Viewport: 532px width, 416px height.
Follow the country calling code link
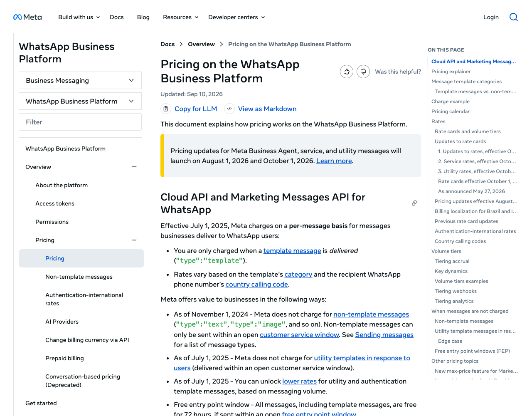click(257, 285)
